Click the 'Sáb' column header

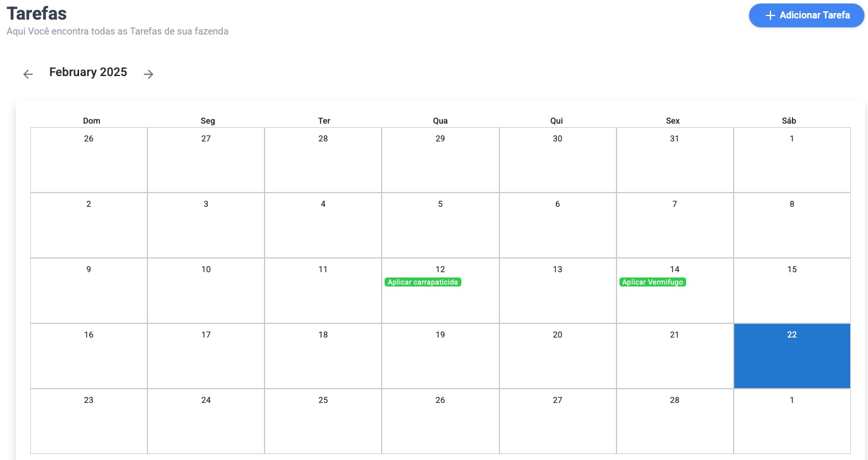pos(790,121)
